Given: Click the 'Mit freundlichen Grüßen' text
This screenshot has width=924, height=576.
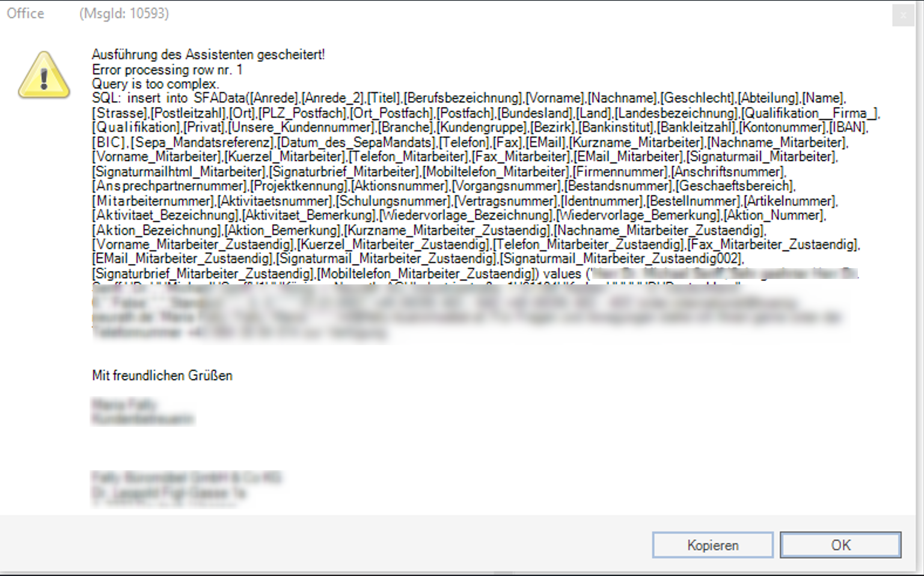Looking at the screenshot, I should point(162,376).
